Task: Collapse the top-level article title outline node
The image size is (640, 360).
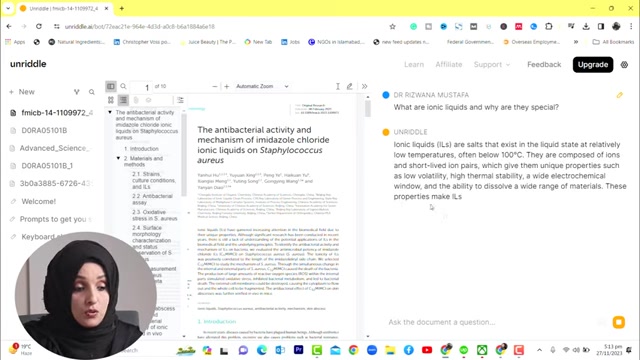Action: point(110,112)
